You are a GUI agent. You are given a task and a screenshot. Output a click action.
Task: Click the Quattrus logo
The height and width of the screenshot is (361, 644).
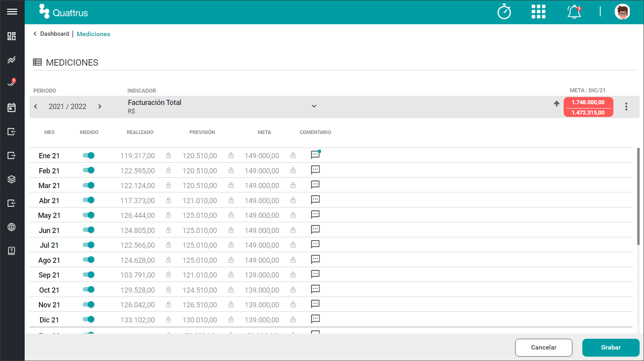point(64,12)
